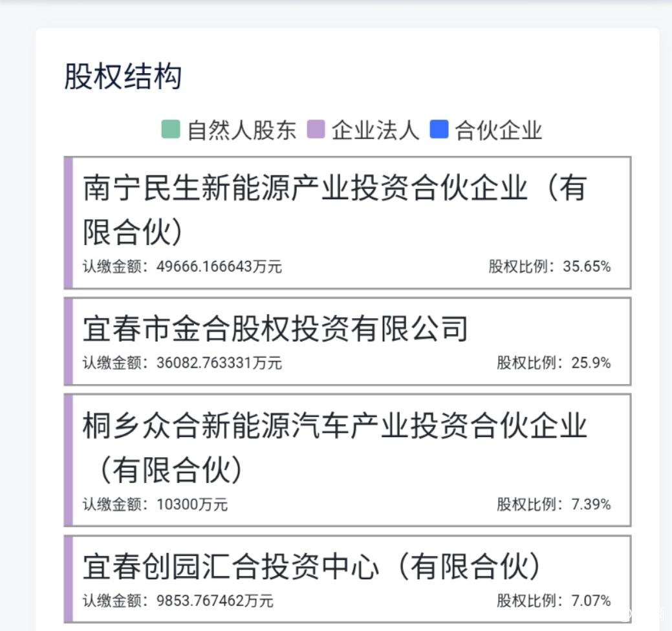This screenshot has width=672, height=631.
Task: Select the 36082.763331万元 subscribed amount
Action: coord(219,363)
